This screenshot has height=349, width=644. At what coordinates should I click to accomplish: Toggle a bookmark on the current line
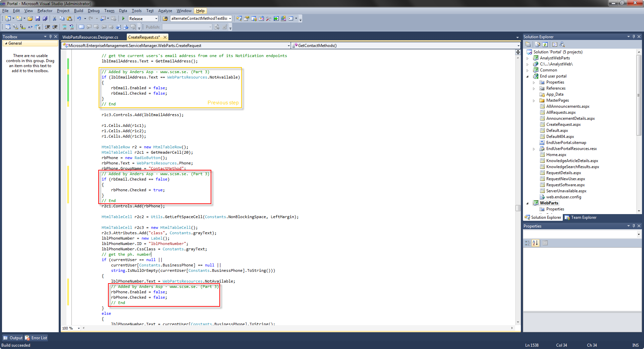point(82,27)
